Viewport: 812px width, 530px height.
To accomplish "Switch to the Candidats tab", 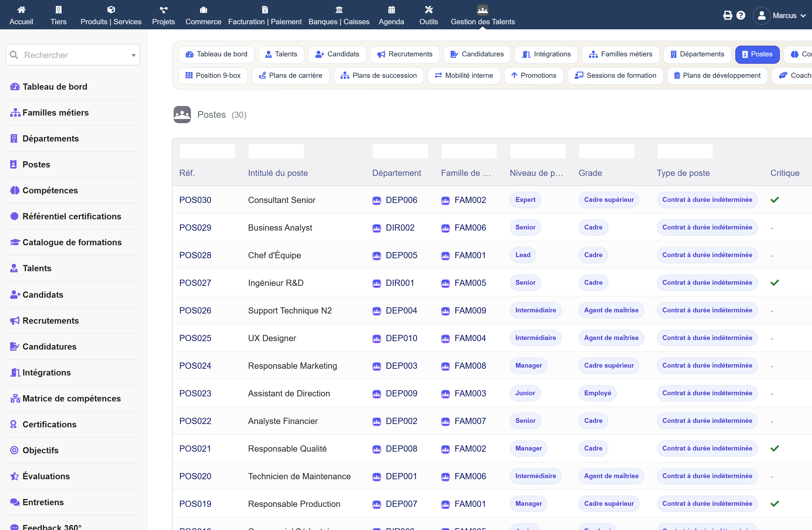I will click(x=337, y=54).
